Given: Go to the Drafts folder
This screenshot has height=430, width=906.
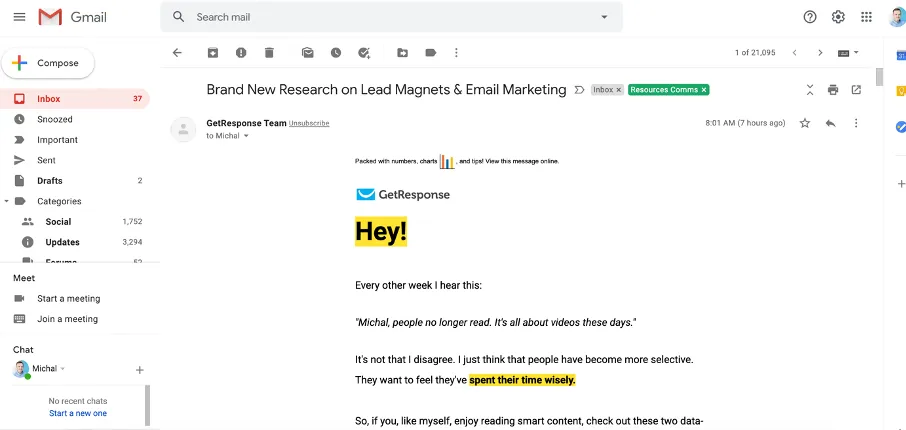Looking at the screenshot, I should click(50, 181).
